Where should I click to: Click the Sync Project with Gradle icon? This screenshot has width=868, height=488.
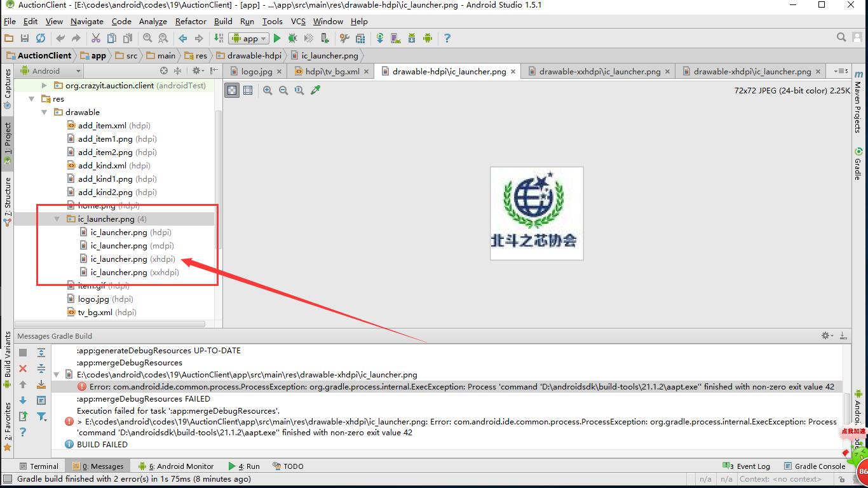380,38
